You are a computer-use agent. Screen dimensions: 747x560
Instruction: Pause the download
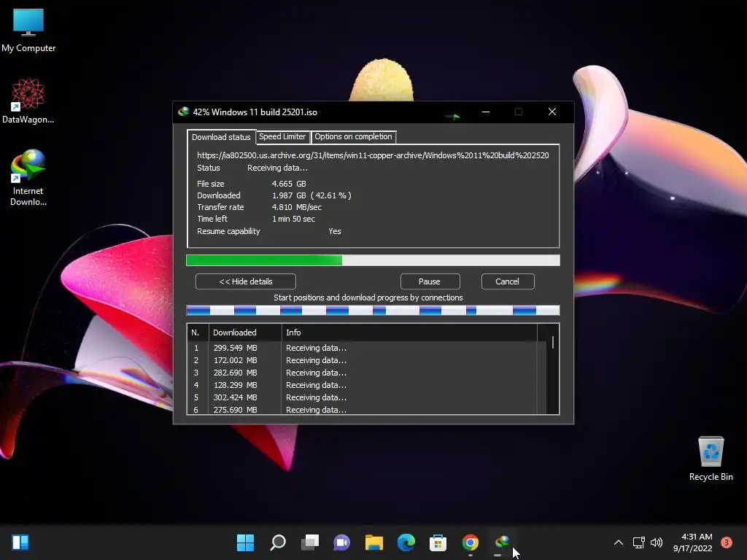[430, 281]
